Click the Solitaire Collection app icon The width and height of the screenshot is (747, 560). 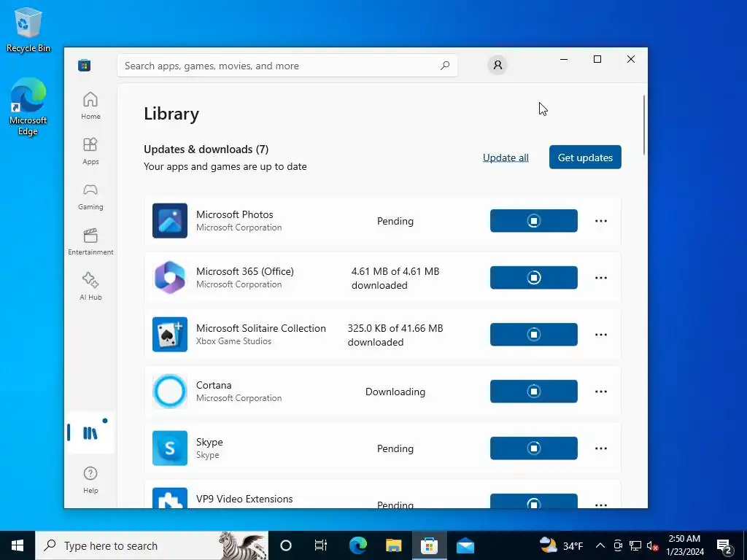click(169, 334)
